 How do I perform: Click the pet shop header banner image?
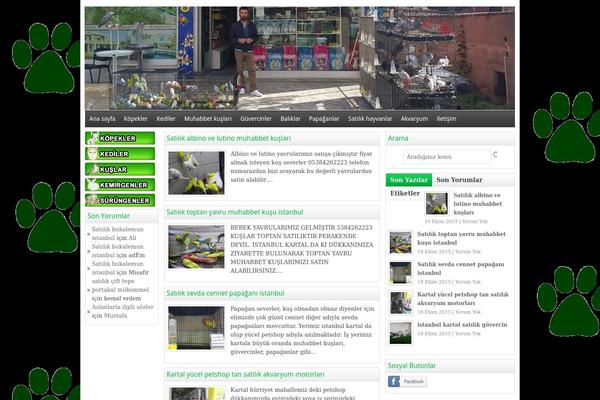click(300, 58)
